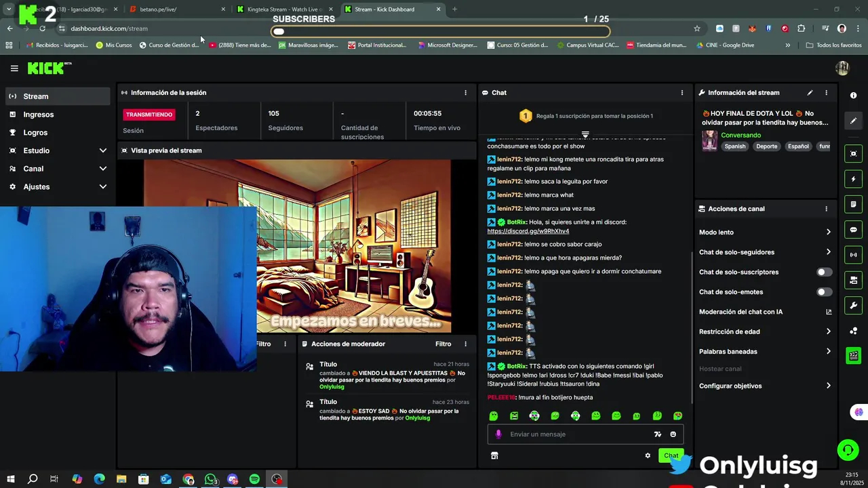Open the discord.gg invite link in chat
The height and width of the screenshot is (488, 868).
(528, 231)
